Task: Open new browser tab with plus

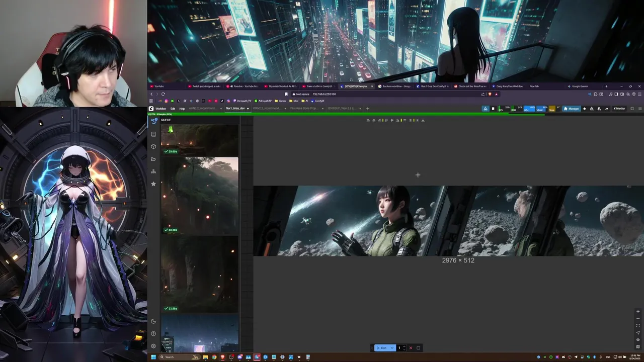Action: (x=606, y=86)
